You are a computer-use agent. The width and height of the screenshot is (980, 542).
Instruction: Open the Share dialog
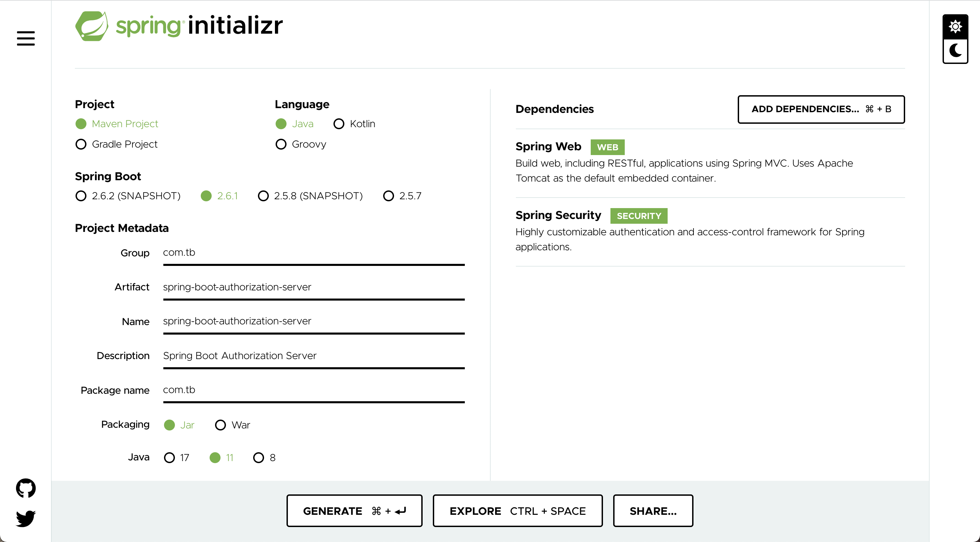[653, 511]
